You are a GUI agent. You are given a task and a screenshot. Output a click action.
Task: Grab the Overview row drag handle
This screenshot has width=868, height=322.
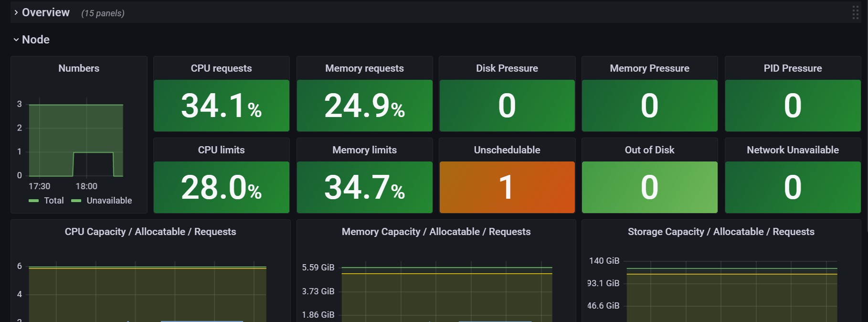pos(855,12)
